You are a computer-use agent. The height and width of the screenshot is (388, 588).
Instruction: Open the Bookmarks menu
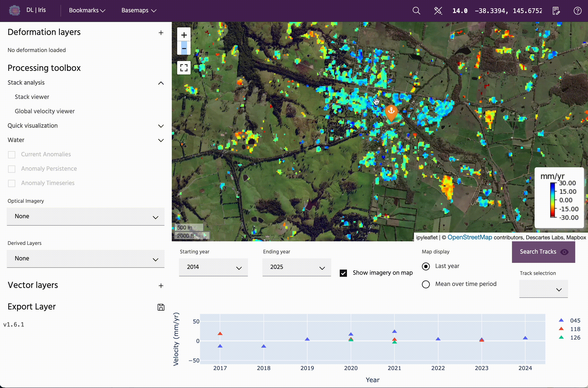click(x=87, y=10)
